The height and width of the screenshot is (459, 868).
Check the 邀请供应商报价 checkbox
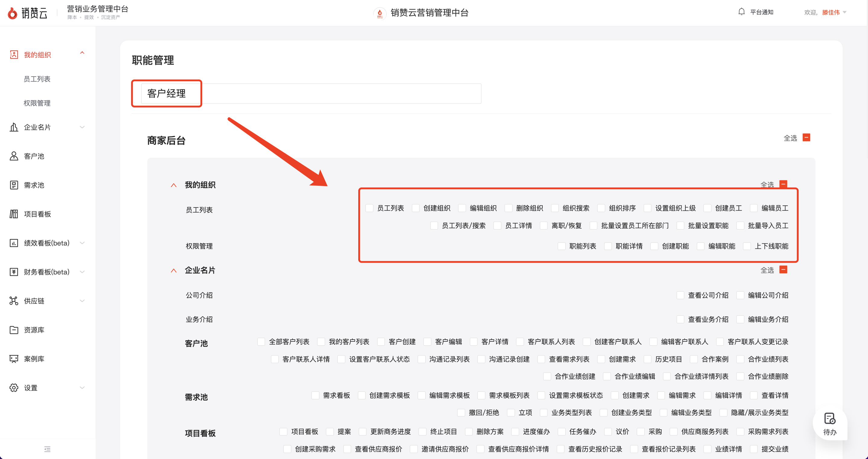click(x=414, y=449)
